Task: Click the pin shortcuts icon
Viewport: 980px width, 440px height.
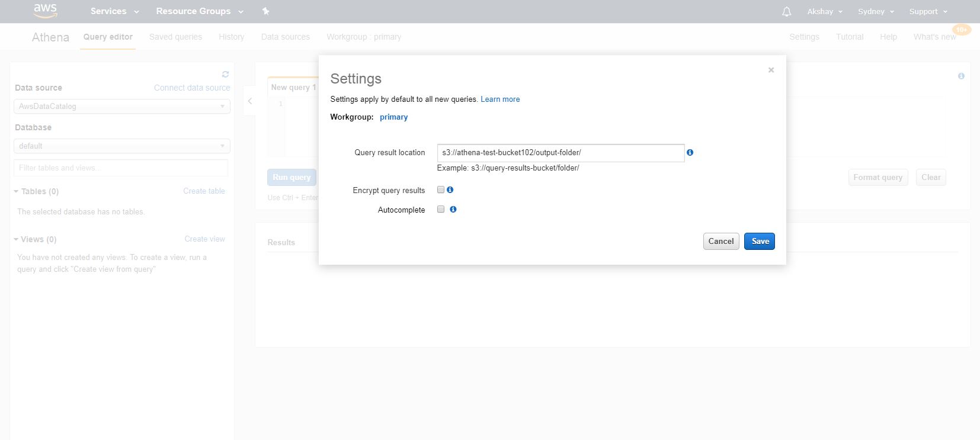Action: 265,11
